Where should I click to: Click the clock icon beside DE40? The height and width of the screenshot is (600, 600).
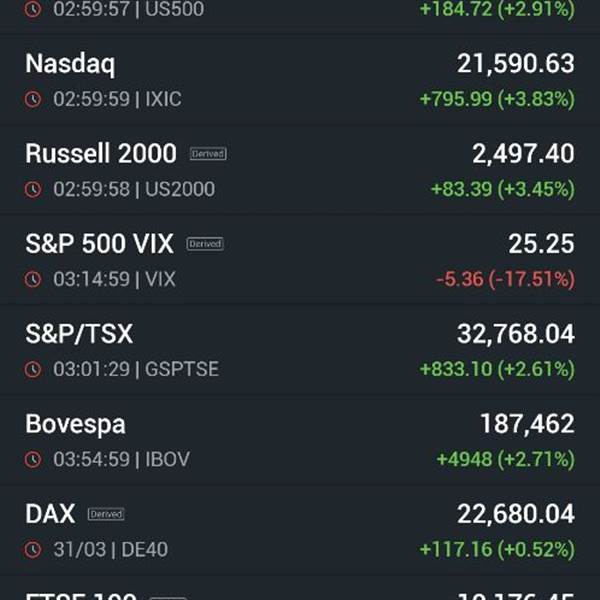coord(33,549)
